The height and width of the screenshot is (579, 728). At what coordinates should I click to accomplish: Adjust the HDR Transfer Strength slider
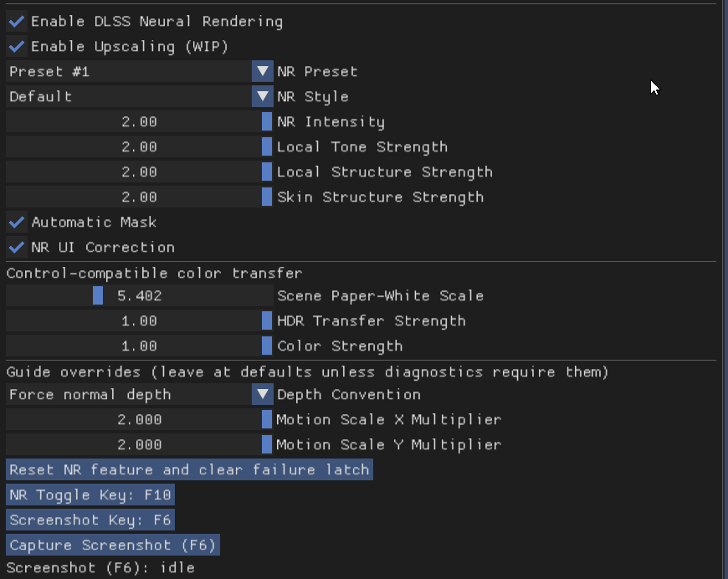click(139, 320)
